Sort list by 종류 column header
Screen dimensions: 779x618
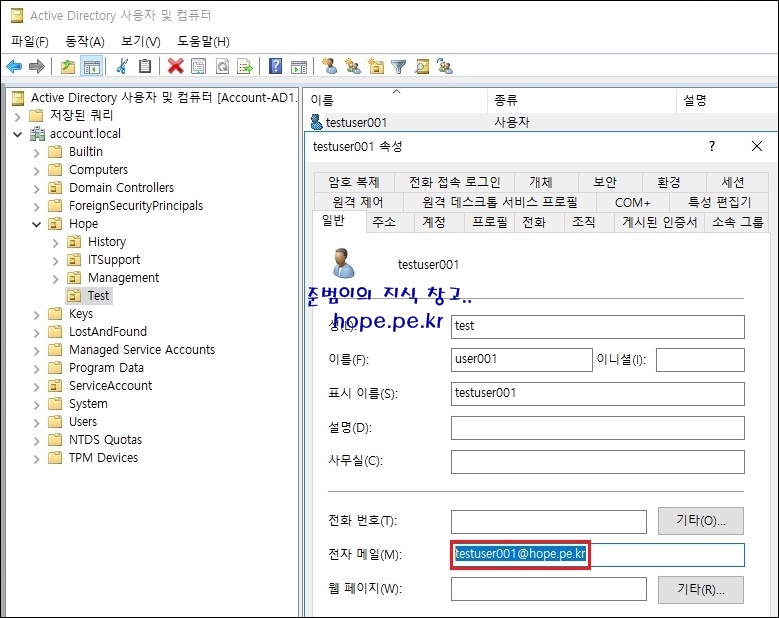click(582, 100)
